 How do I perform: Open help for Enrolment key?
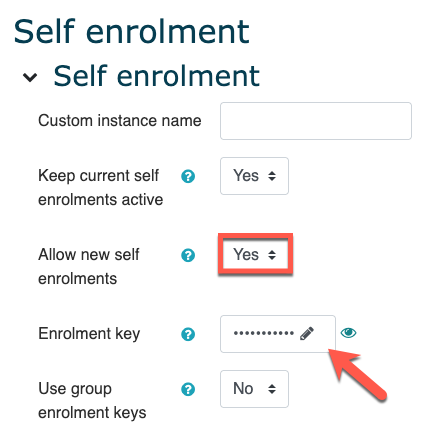[188, 334]
